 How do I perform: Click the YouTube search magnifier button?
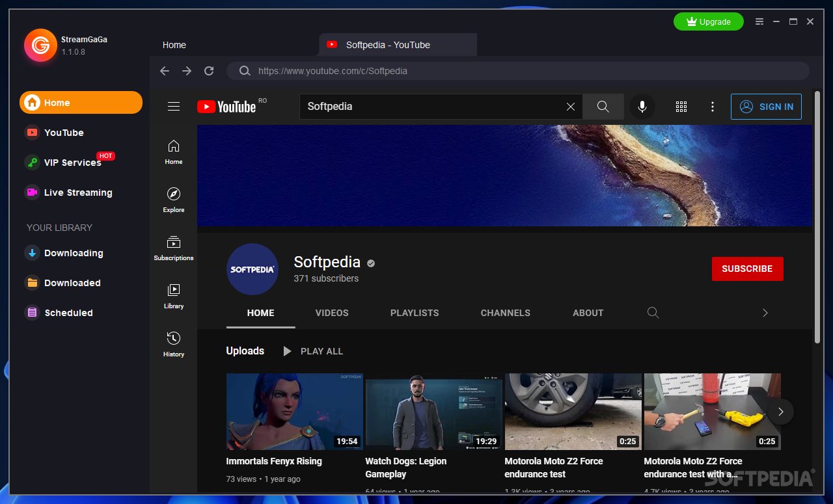pyautogui.click(x=603, y=107)
